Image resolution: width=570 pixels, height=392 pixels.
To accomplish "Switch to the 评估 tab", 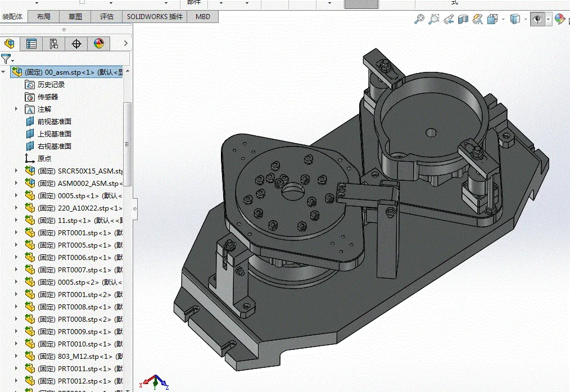I will pyautogui.click(x=107, y=16).
